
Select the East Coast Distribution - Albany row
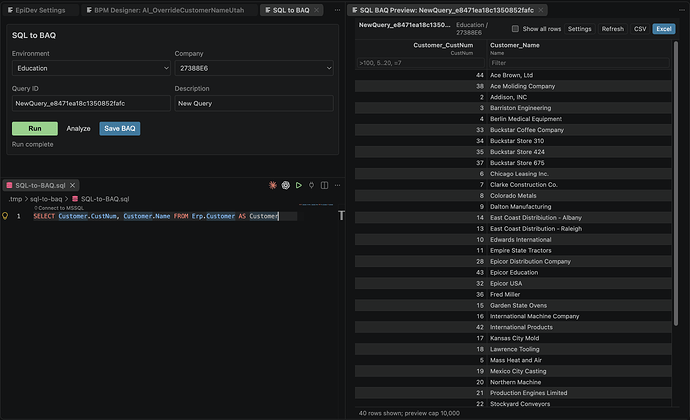pyautogui.click(x=513, y=217)
